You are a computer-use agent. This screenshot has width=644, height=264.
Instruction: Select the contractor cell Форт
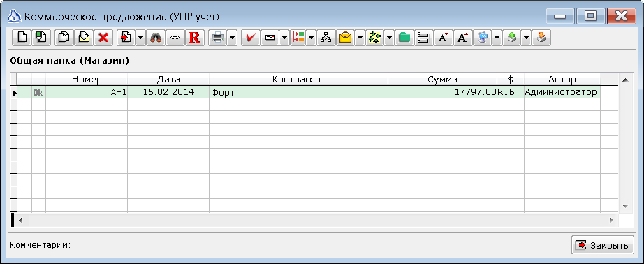pyautogui.click(x=298, y=92)
